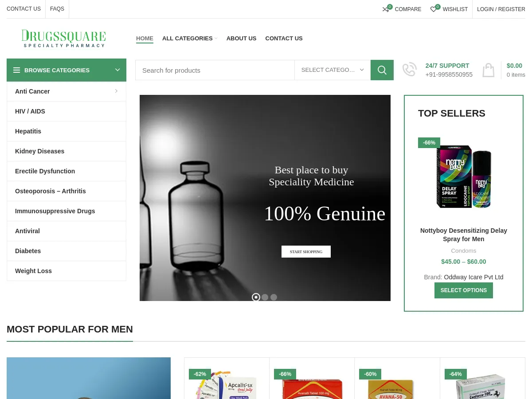Click the hamburger icon on Browse Categories

tap(17, 70)
